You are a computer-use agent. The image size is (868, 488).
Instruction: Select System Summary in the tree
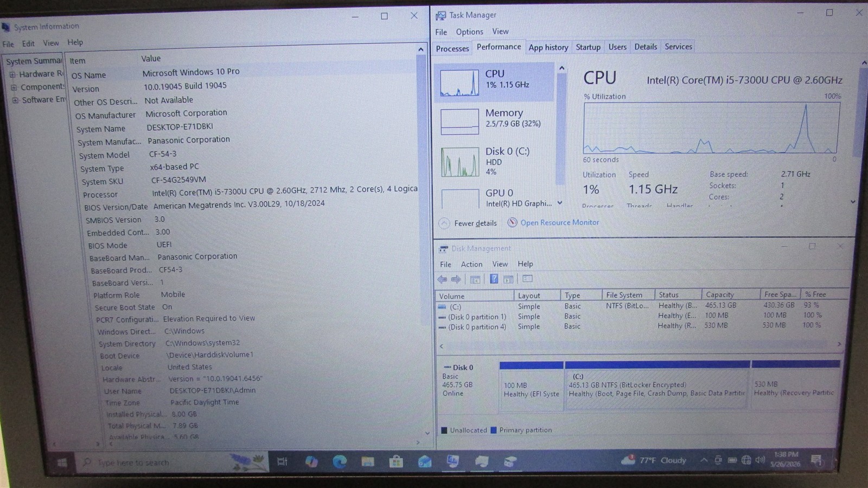34,61
